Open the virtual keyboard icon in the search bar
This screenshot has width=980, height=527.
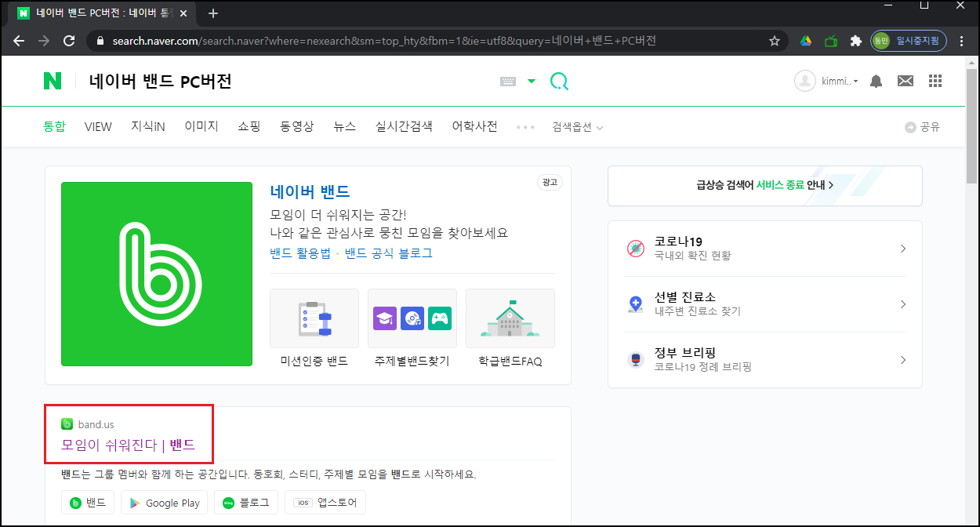pos(508,82)
